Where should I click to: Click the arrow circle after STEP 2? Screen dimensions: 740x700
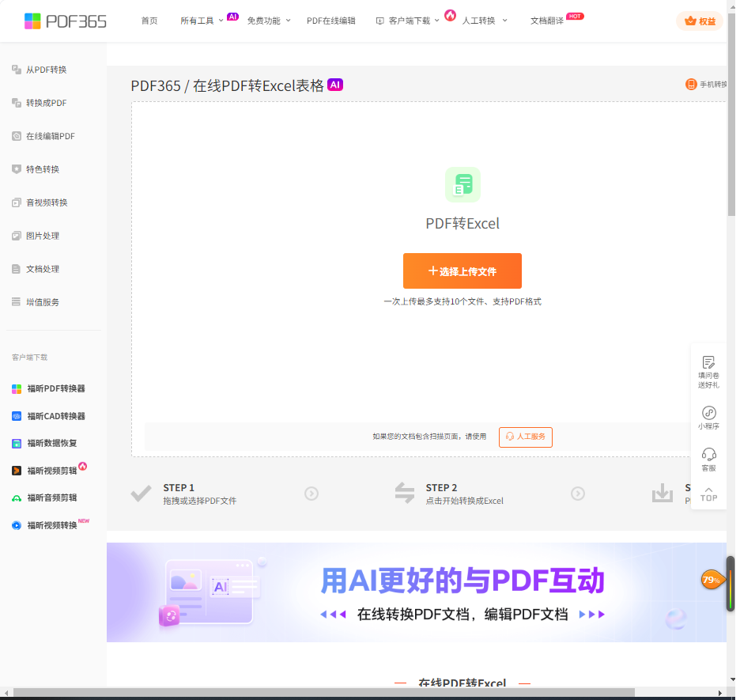(x=578, y=494)
